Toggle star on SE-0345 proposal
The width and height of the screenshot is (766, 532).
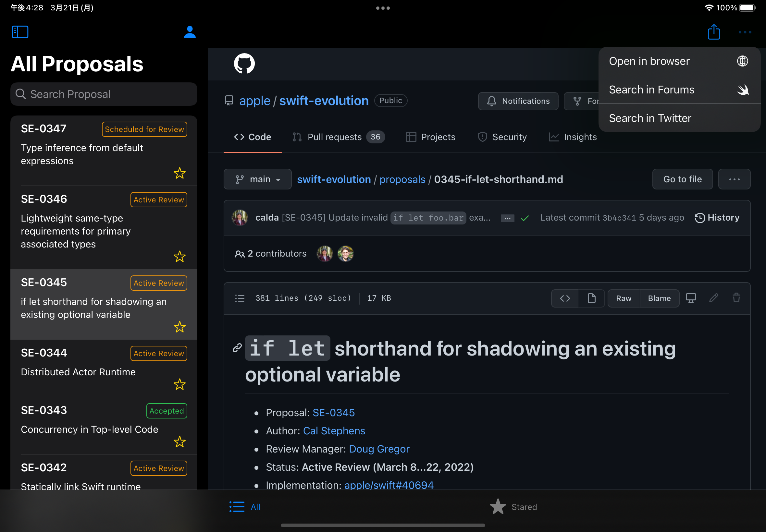coord(179,327)
